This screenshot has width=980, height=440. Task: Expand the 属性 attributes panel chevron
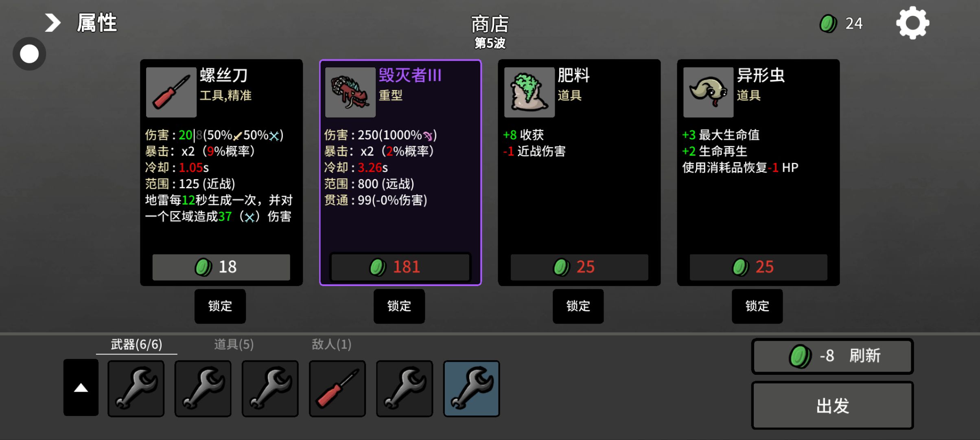(x=52, y=23)
